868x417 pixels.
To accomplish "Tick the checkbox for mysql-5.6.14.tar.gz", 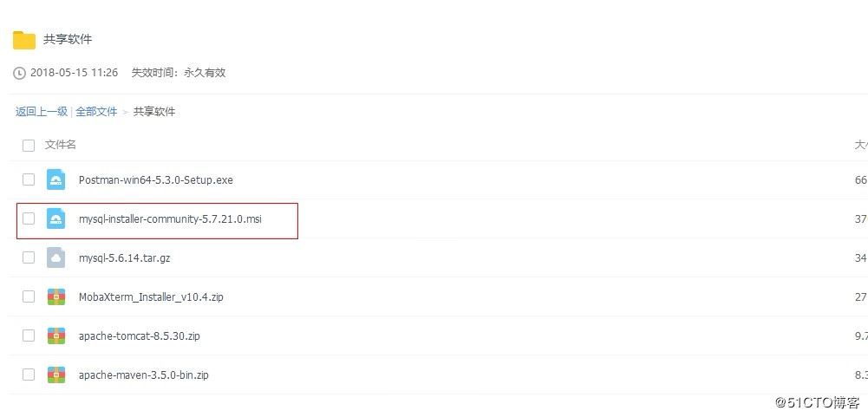I will (29, 257).
